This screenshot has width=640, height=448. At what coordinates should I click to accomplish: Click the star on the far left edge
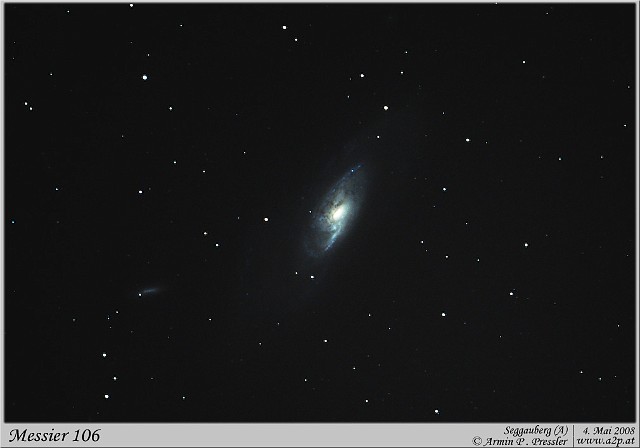12,222
